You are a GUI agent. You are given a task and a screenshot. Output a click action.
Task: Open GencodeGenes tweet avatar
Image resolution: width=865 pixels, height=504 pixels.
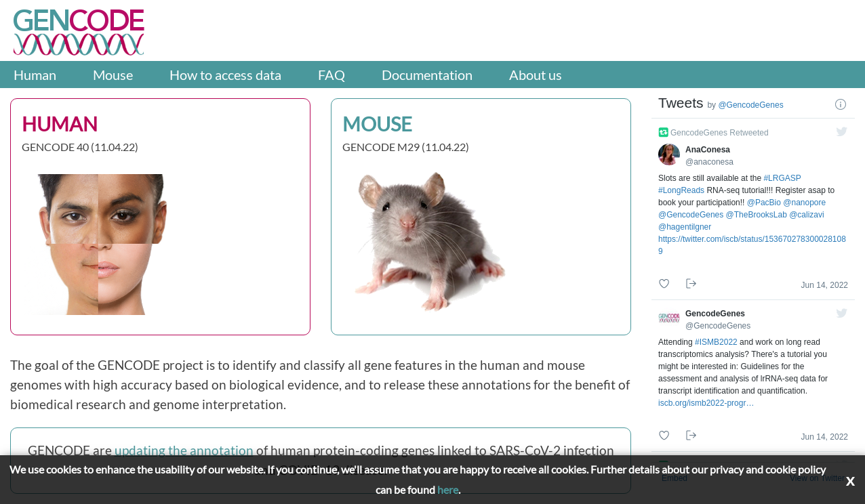pyautogui.click(x=669, y=318)
